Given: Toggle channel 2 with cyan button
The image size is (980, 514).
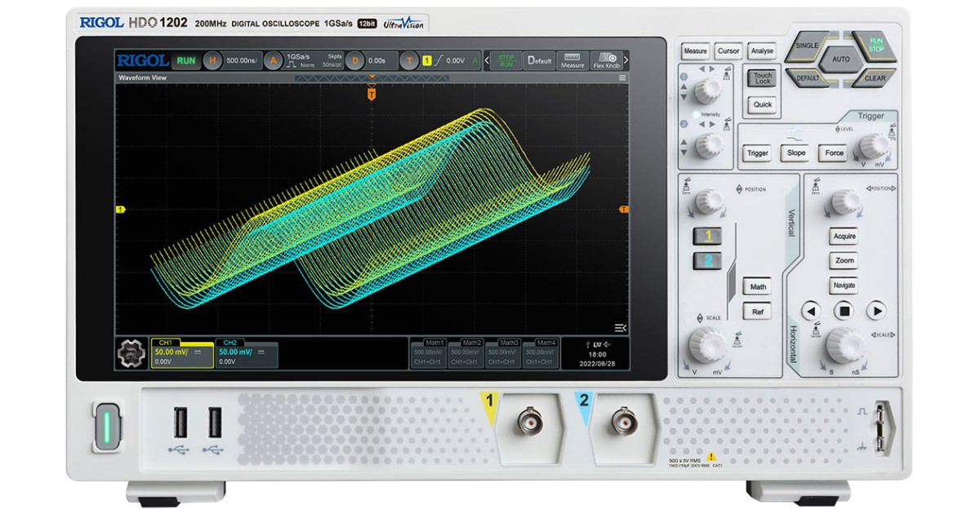Looking at the screenshot, I should (708, 261).
